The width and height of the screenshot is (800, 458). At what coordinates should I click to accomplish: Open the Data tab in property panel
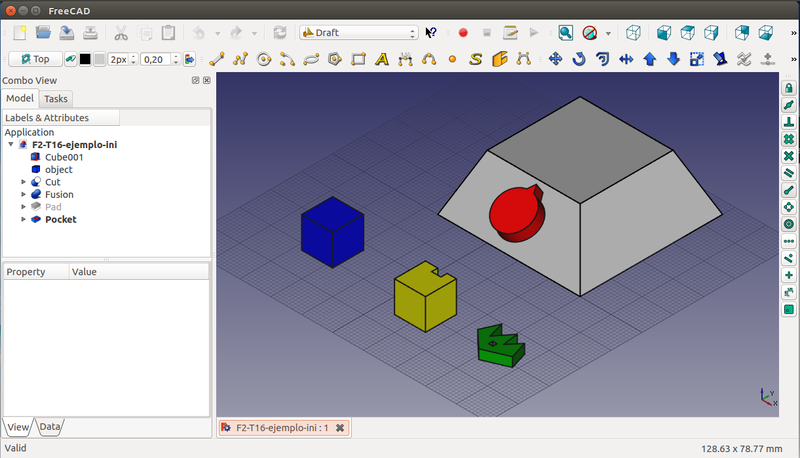click(50, 427)
